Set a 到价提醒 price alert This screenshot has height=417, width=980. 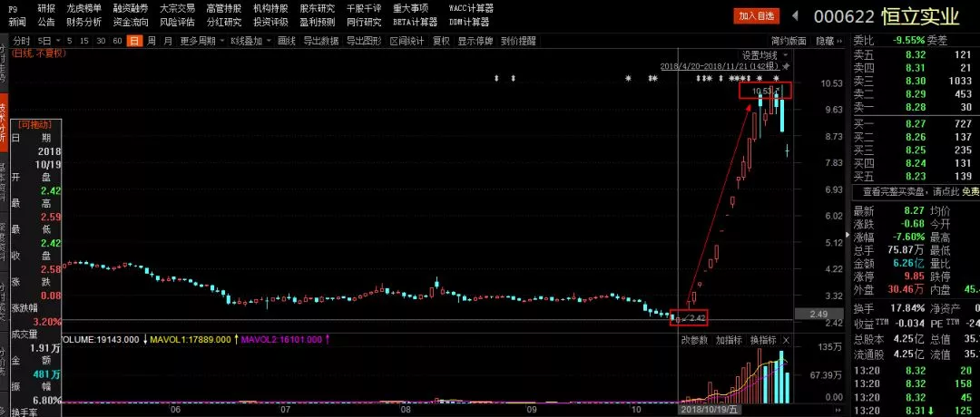pos(518,41)
